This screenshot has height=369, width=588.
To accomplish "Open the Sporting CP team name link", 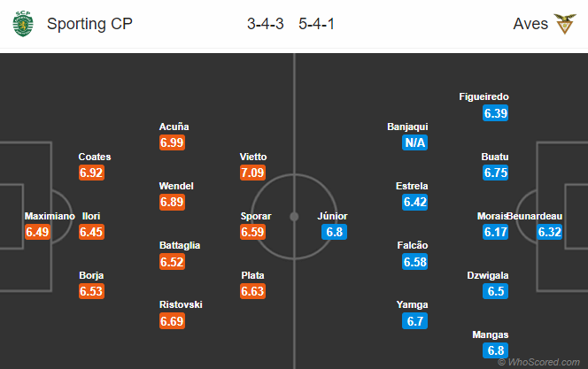I will pos(89,24).
